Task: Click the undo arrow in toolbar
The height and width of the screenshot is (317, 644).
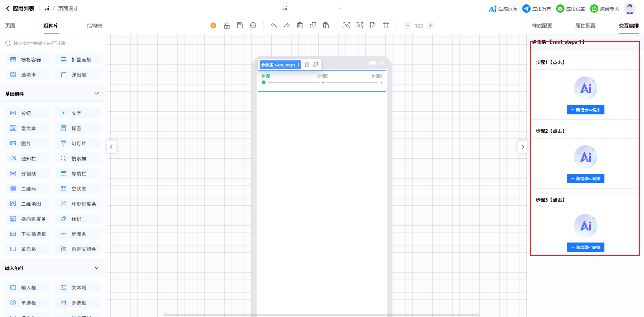Action: (x=274, y=25)
